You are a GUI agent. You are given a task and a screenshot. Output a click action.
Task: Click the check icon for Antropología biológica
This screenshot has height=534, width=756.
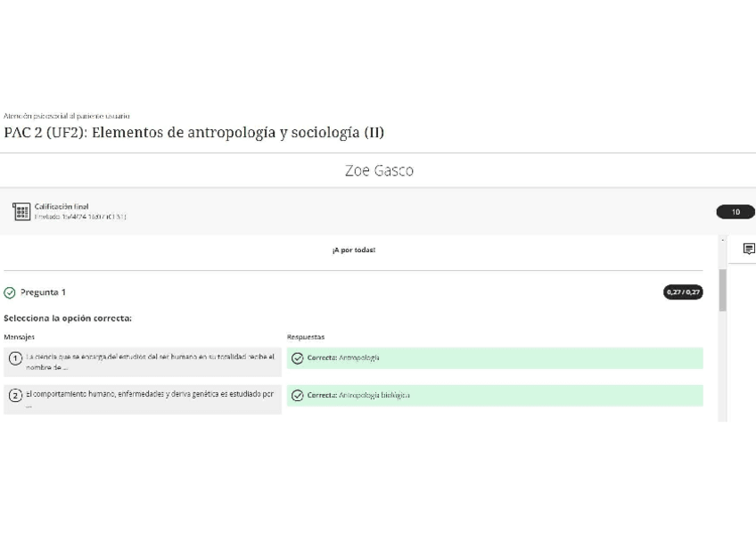point(298,396)
